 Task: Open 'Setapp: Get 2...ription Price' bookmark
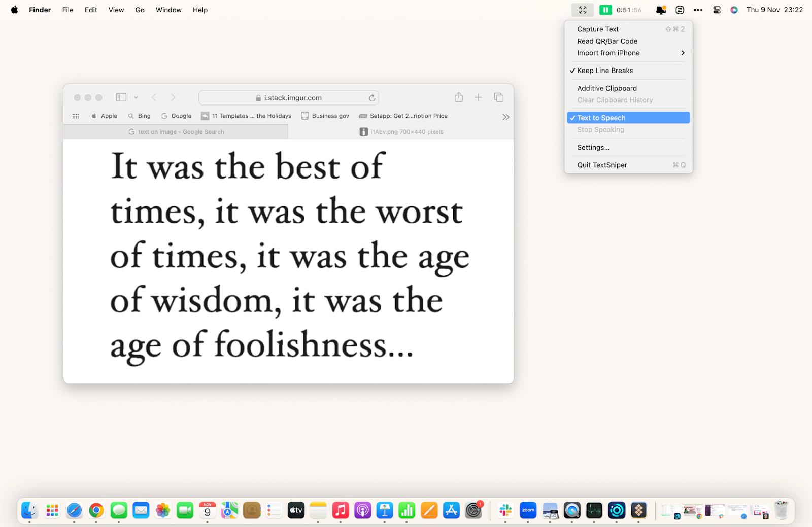pos(403,116)
